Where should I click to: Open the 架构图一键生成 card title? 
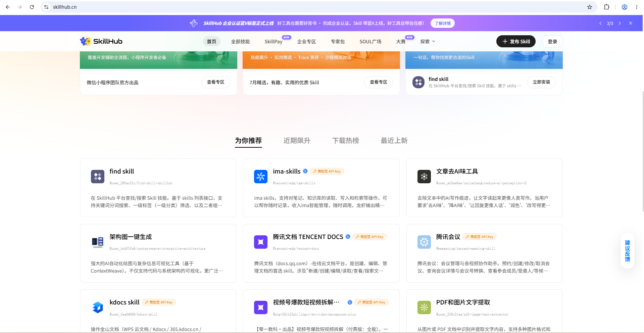(131, 237)
